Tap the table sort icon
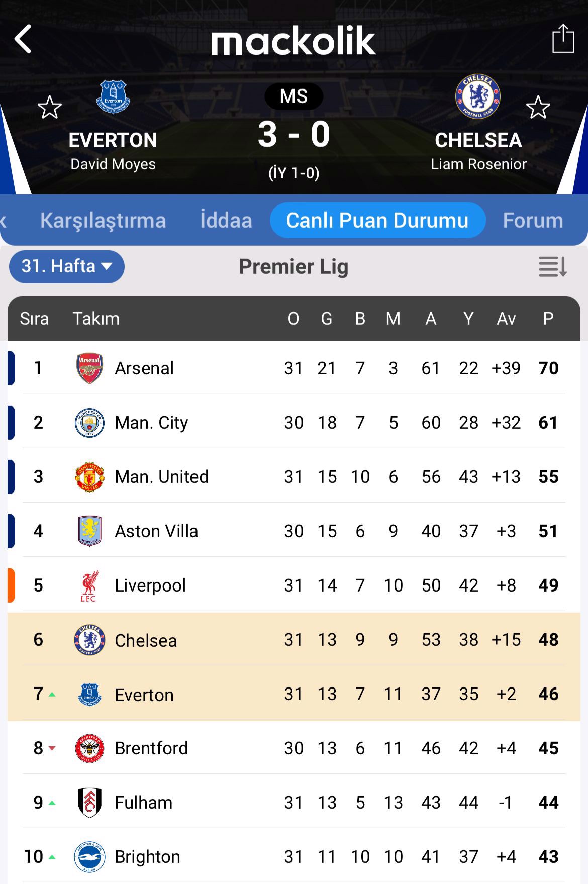Screen dimensions: 588x884 click(552, 267)
